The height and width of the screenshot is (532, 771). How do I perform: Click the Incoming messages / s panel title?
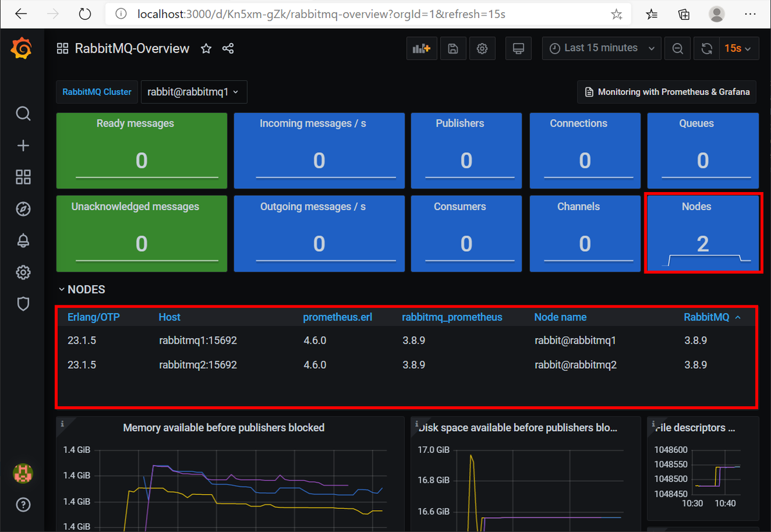click(x=313, y=123)
